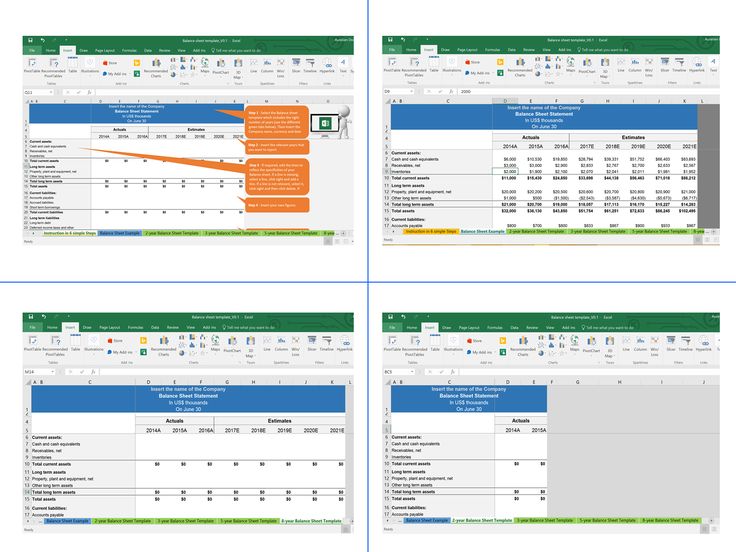The height and width of the screenshot is (552, 736).
Task: Open My Add-ins dropdown in the orange-callout instructions window
Action: coord(115,74)
